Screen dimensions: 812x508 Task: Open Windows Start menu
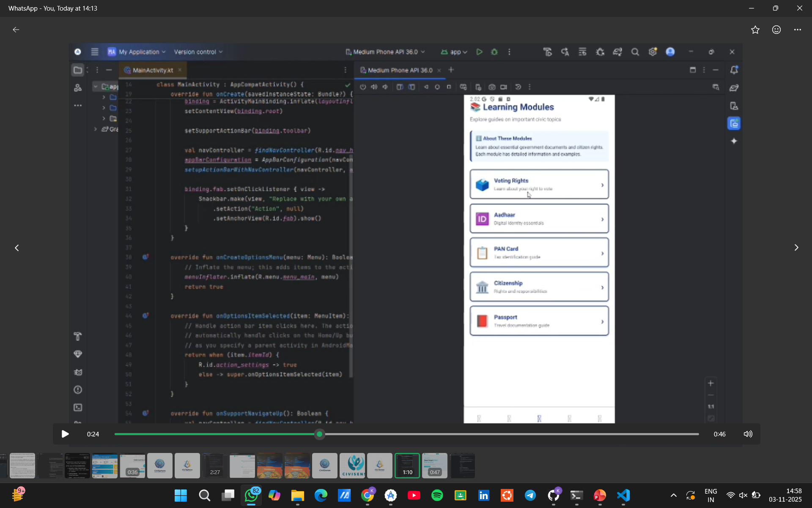click(x=181, y=495)
